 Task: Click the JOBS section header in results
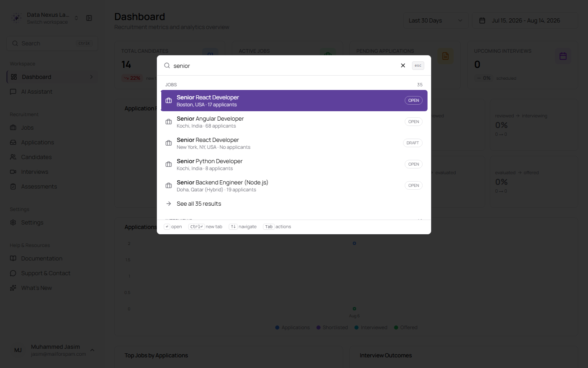[171, 85]
